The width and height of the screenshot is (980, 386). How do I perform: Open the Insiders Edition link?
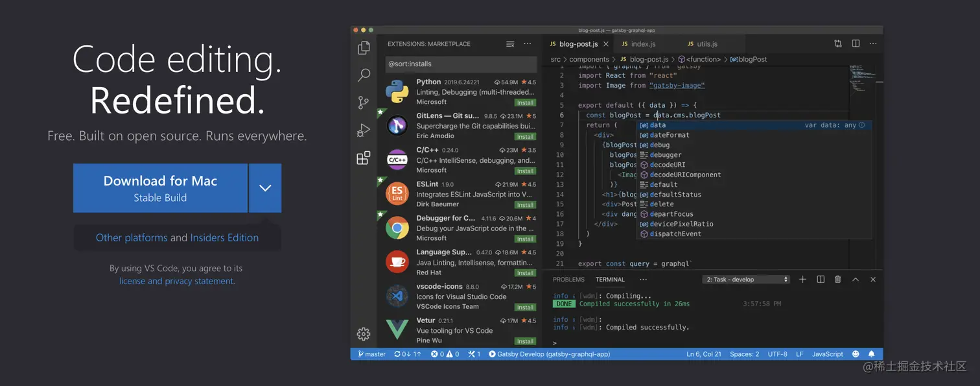coord(224,237)
